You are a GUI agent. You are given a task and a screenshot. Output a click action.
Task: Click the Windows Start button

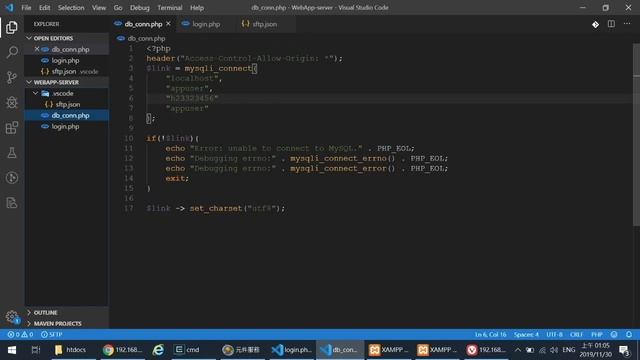tap(12, 350)
